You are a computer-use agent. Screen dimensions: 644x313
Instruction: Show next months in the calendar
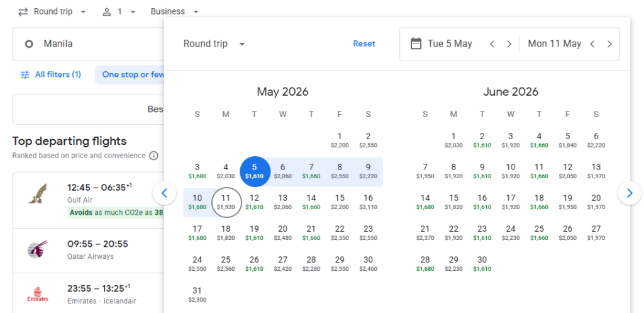pos(630,193)
